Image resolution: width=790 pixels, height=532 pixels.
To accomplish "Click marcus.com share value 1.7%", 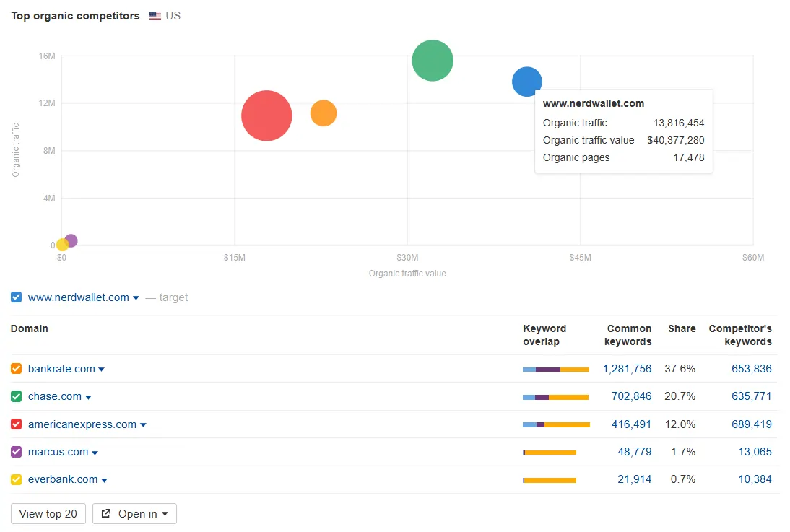I will 683,452.
